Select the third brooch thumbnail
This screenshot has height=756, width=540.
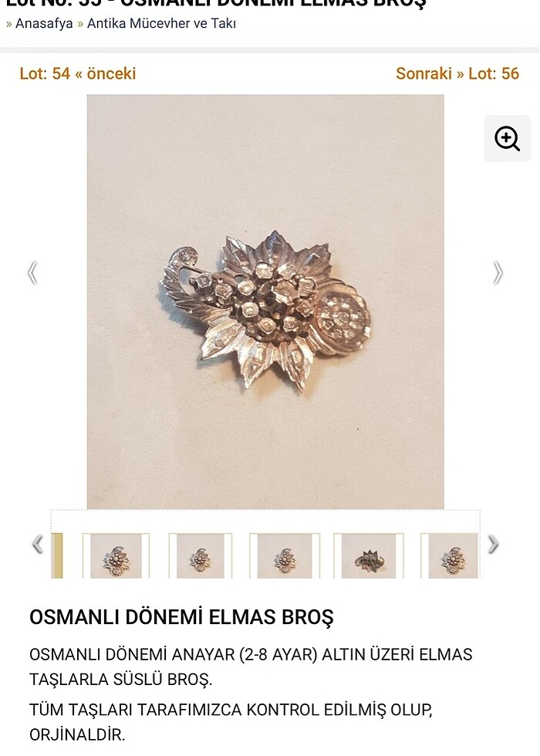[x=285, y=555]
